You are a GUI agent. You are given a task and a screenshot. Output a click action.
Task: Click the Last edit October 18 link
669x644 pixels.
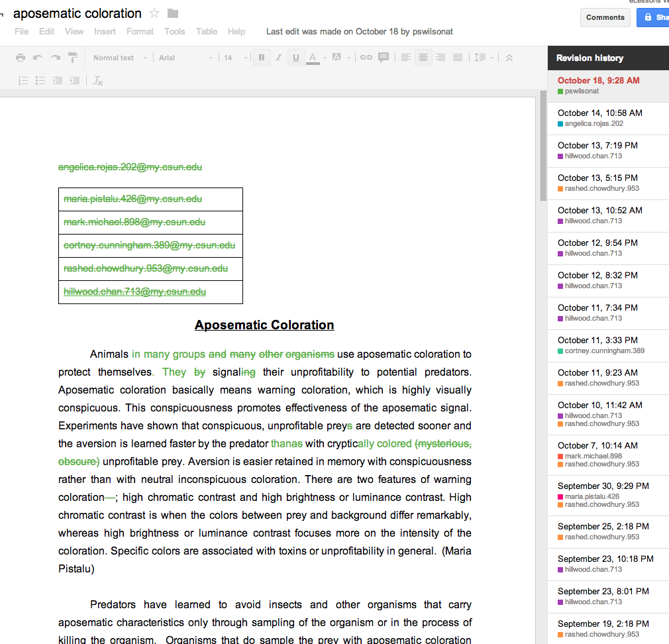(359, 32)
